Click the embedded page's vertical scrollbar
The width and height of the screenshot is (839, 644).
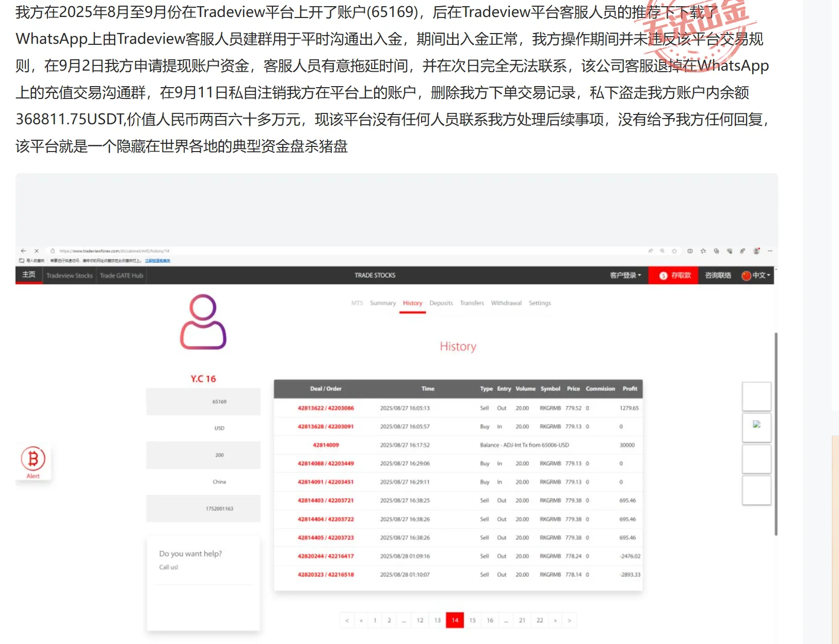click(x=776, y=434)
